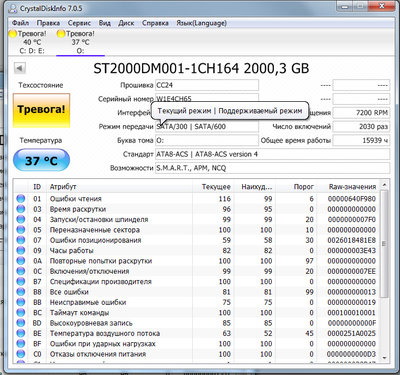
Task: Click the CrystalDiskInfo title bar icon
Action: coord(13,8)
